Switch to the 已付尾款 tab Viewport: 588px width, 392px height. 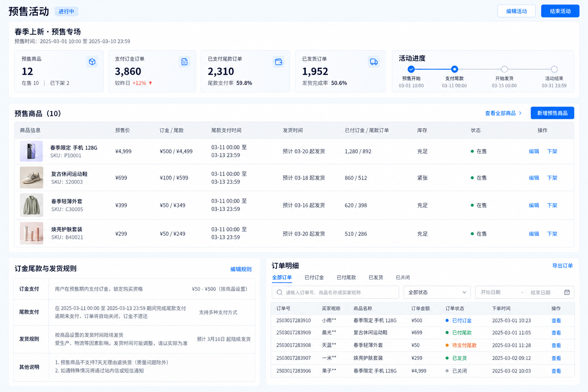(x=346, y=278)
